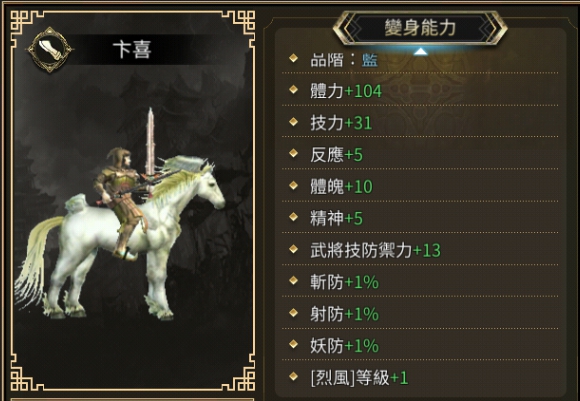580x401 pixels.
Task: Click the diamond bullet next to 體力+104
Action: 294,89
